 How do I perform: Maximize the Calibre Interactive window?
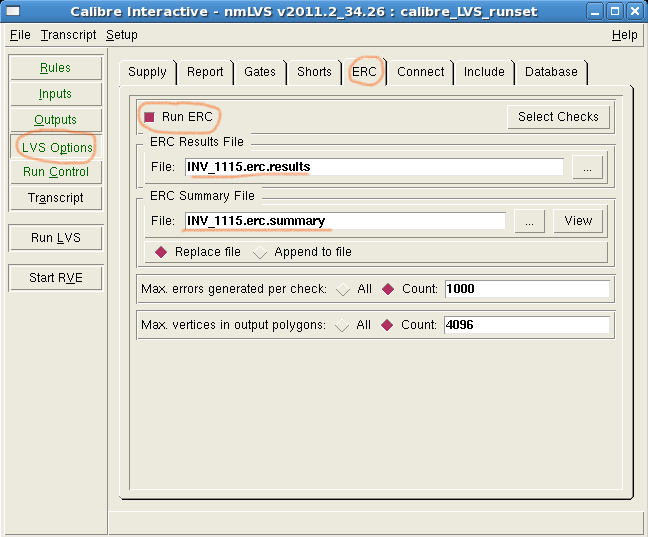point(615,12)
